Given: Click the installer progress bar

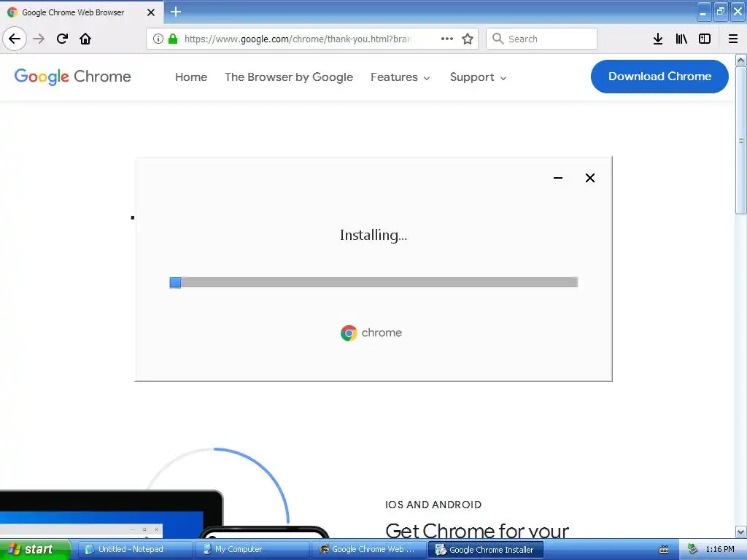Looking at the screenshot, I should pos(373,282).
